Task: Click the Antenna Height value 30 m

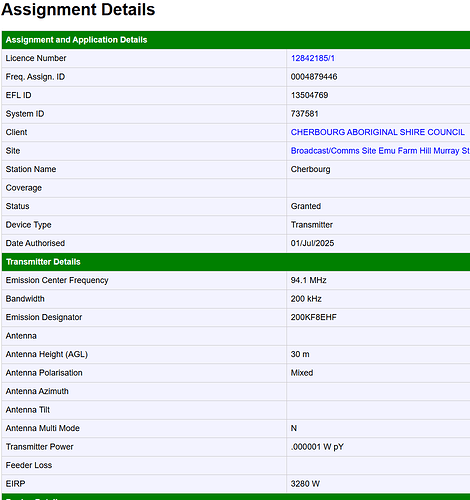Action: coord(300,354)
